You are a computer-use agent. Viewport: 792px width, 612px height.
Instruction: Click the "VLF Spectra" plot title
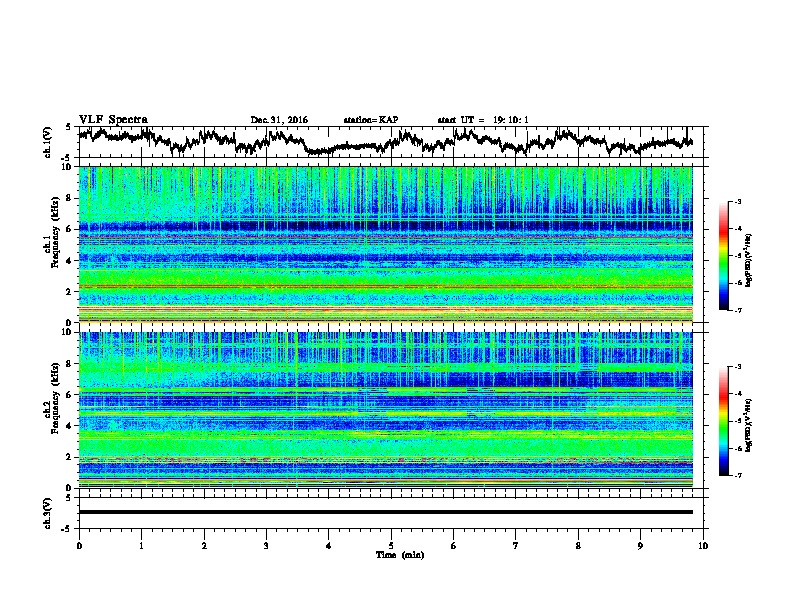click(x=113, y=120)
